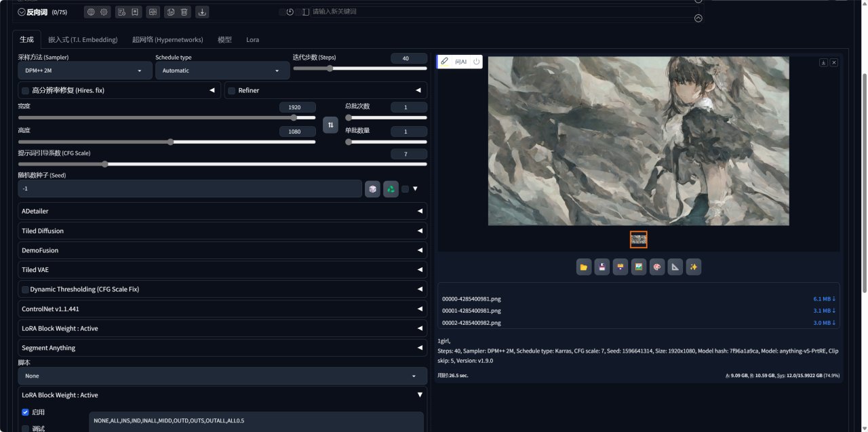Toggle Dynamic Thresholding (CFG Scale Fix) checkbox

pos(26,290)
